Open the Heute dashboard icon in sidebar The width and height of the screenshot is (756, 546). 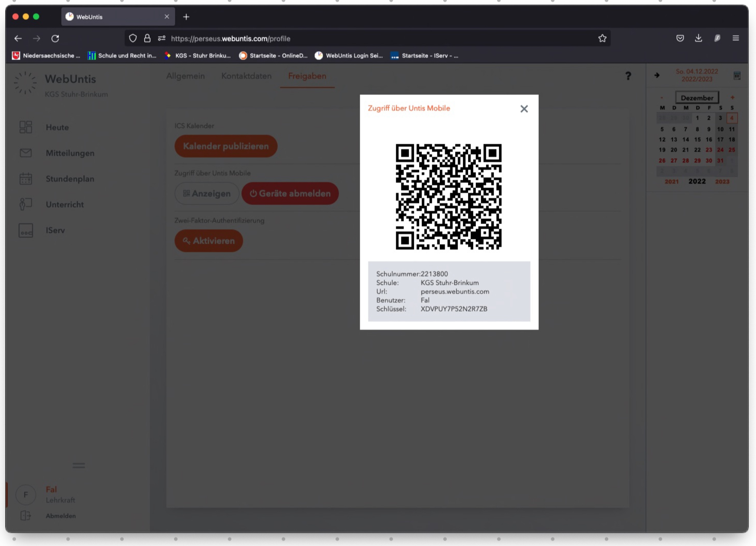(x=26, y=127)
